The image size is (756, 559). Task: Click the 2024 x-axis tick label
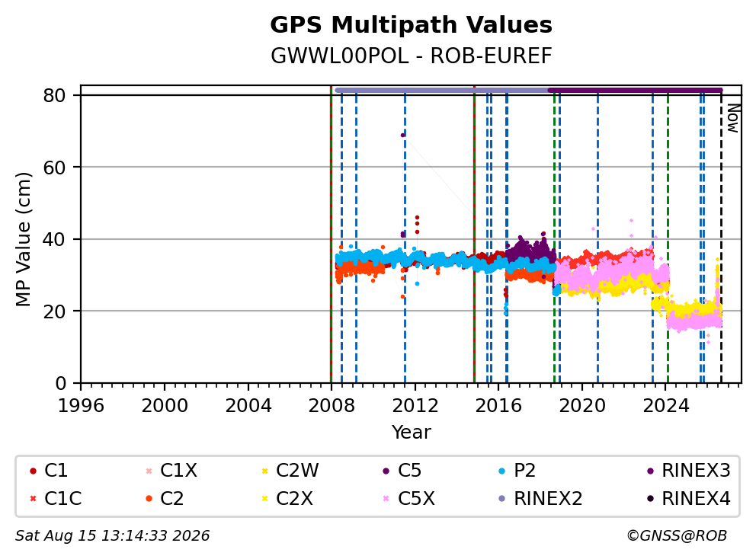pos(666,406)
